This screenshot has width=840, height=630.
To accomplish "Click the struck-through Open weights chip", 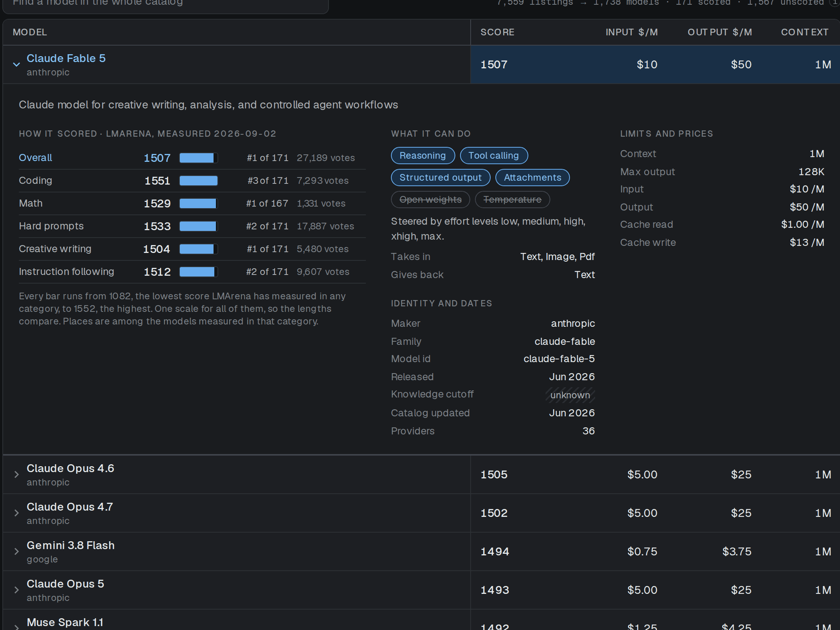I will pos(430,200).
